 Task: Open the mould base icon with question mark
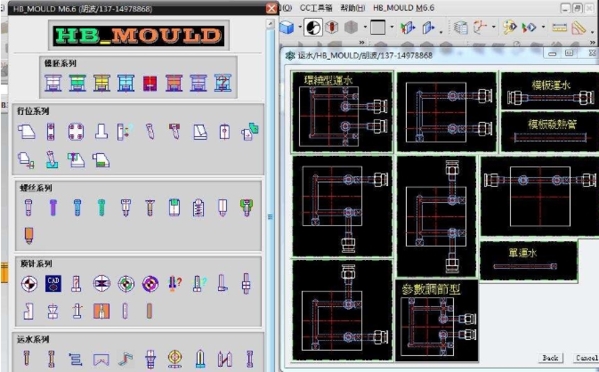pos(223,83)
